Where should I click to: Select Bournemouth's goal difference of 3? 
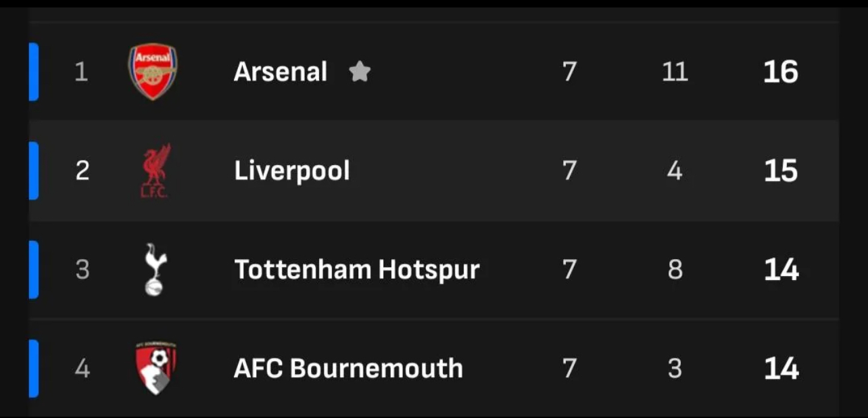(675, 369)
